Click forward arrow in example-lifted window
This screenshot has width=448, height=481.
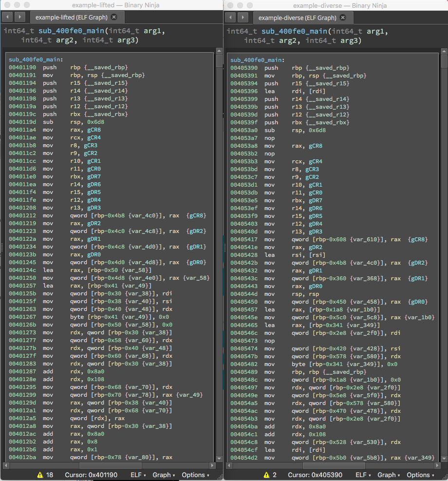[x=19, y=17]
